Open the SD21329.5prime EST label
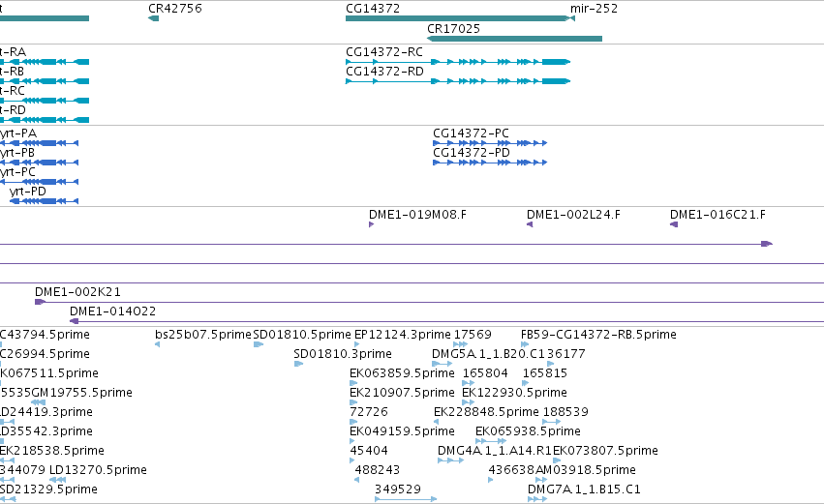 tap(48, 489)
